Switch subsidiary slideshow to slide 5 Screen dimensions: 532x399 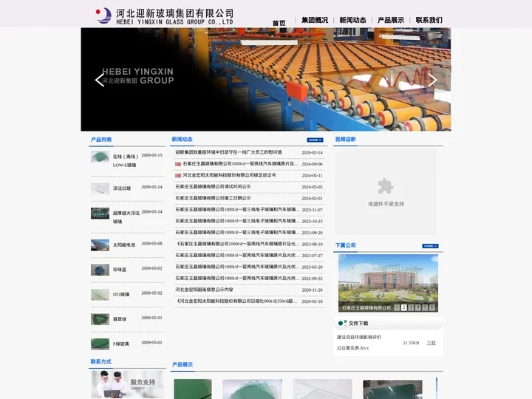(x=425, y=307)
